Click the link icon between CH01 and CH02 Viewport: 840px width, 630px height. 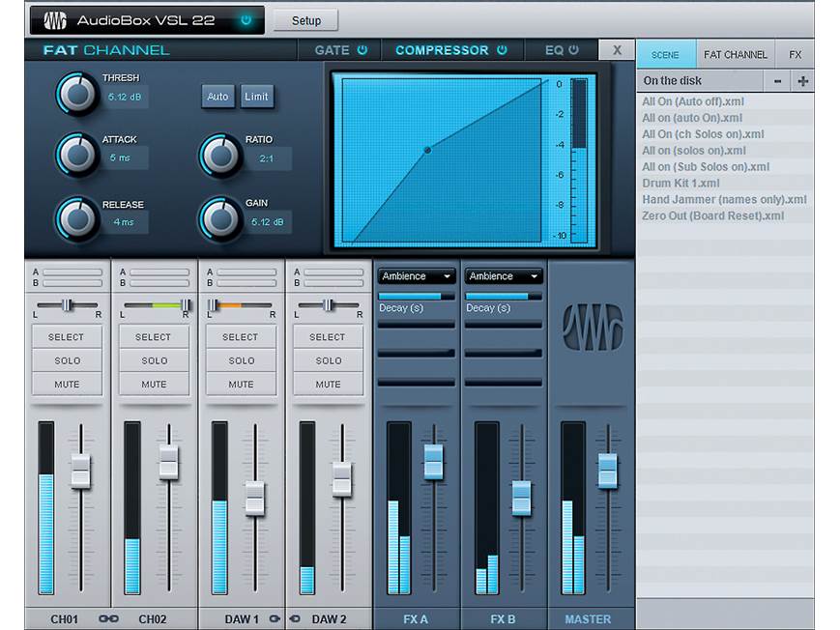[x=109, y=619]
